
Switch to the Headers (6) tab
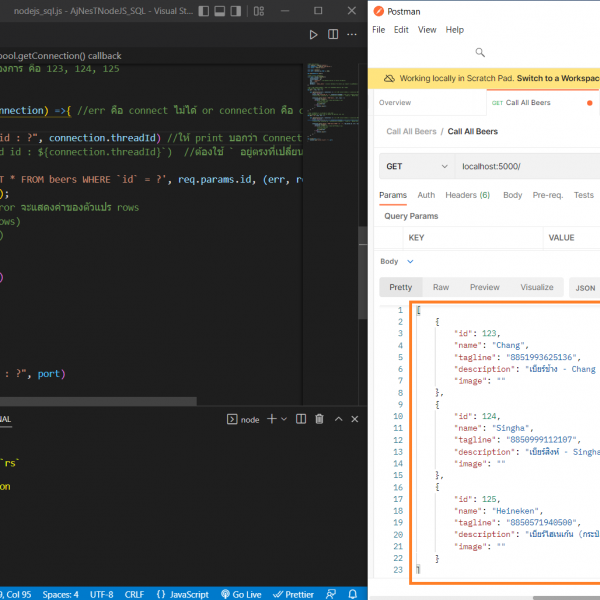(x=468, y=195)
